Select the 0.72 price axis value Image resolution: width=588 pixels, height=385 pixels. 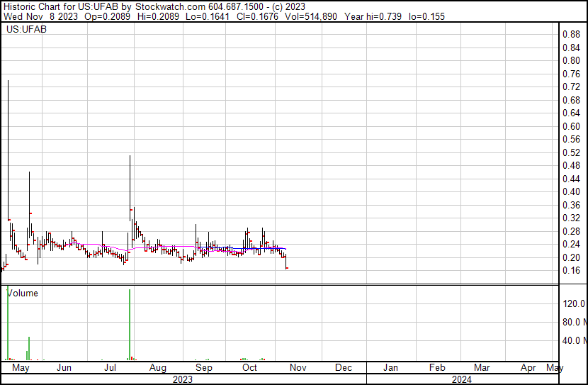pos(571,87)
